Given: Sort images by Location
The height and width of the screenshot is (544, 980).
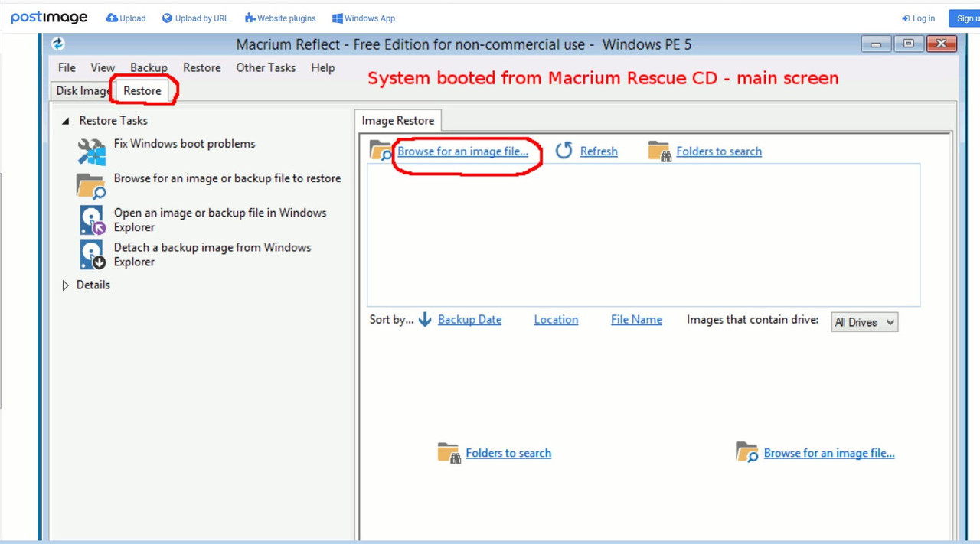Looking at the screenshot, I should point(556,320).
